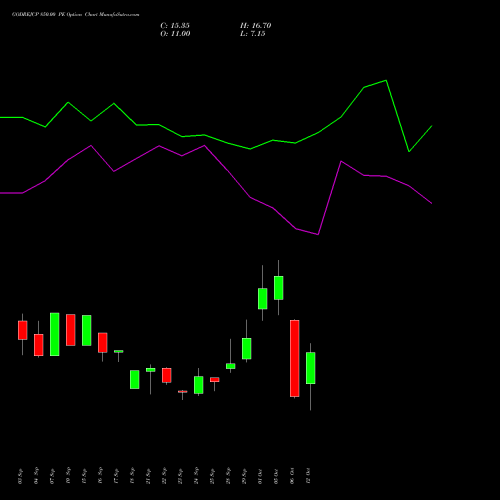Select the 05 Oct date label
Viewport: 500px width, 500px height.
pos(276,476)
